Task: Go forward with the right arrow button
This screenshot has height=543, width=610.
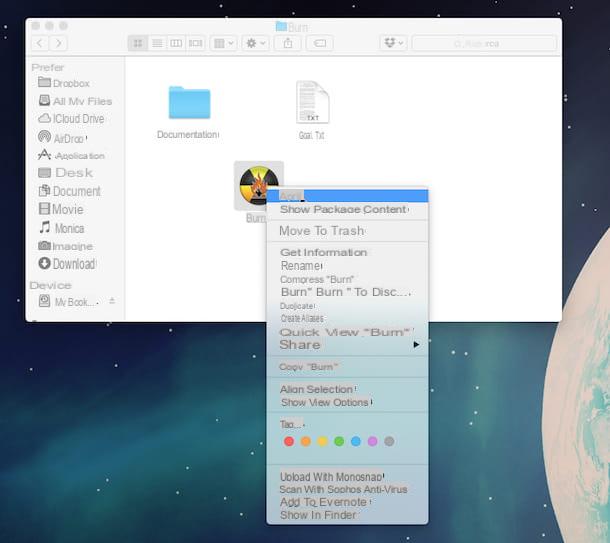Action: tap(58, 43)
